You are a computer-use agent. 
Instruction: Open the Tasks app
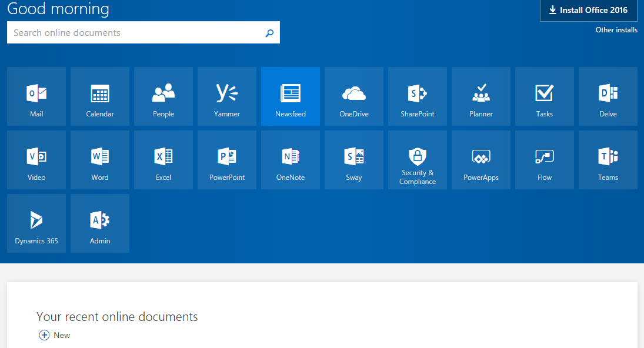pyautogui.click(x=544, y=96)
